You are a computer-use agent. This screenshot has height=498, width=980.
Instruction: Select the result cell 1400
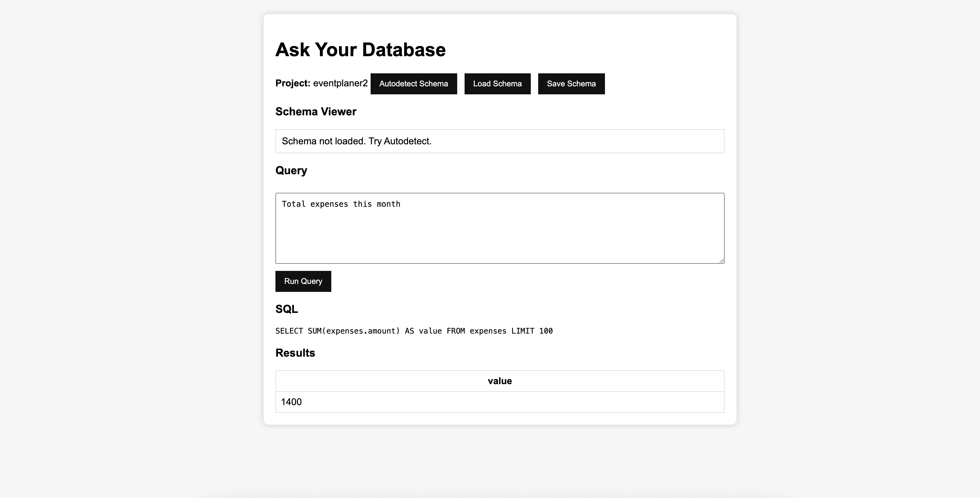pos(500,402)
